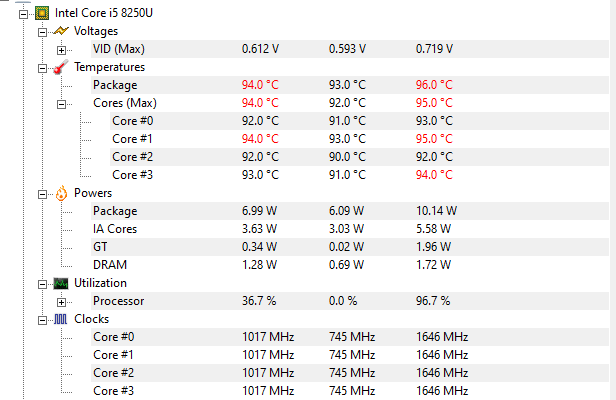Select the power Package row label

tap(115, 211)
